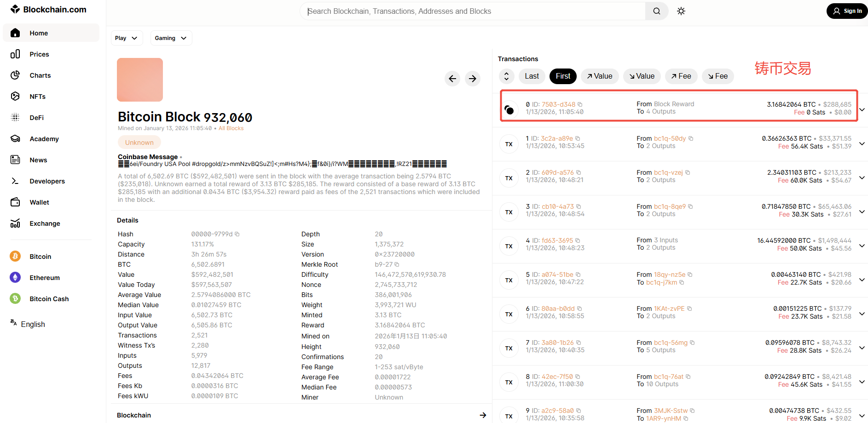Toggle light/dark theme sun icon

[681, 11]
